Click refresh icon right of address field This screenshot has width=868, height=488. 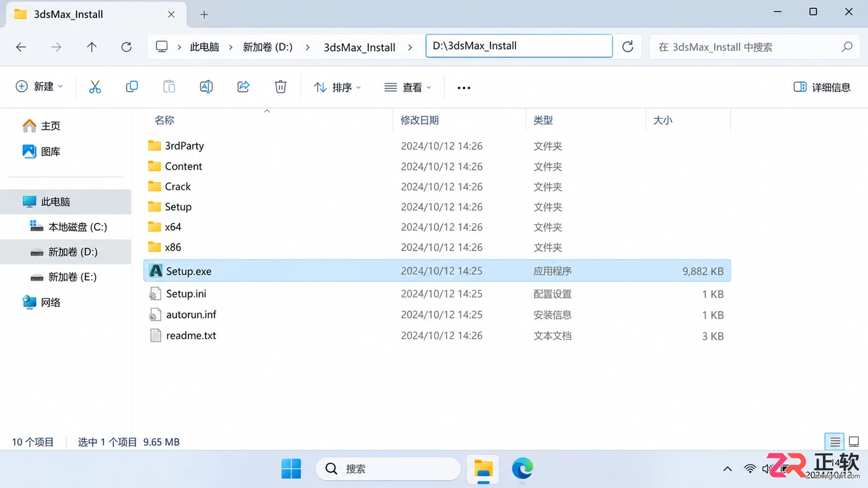point(627,46)
